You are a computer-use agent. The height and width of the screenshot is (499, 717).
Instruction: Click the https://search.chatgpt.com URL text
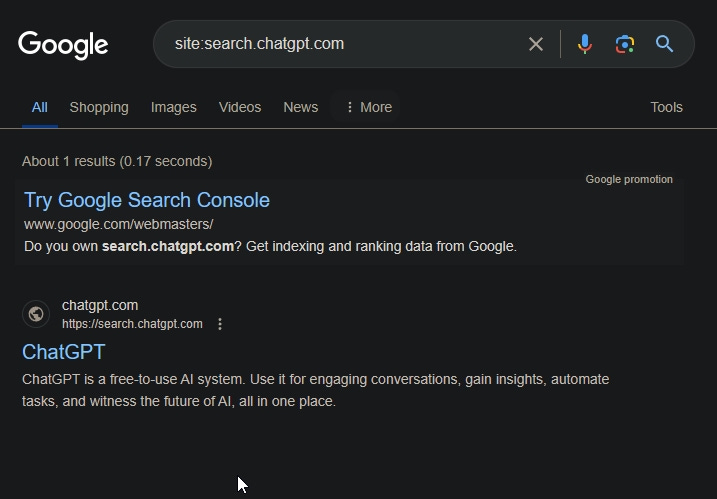132,324
